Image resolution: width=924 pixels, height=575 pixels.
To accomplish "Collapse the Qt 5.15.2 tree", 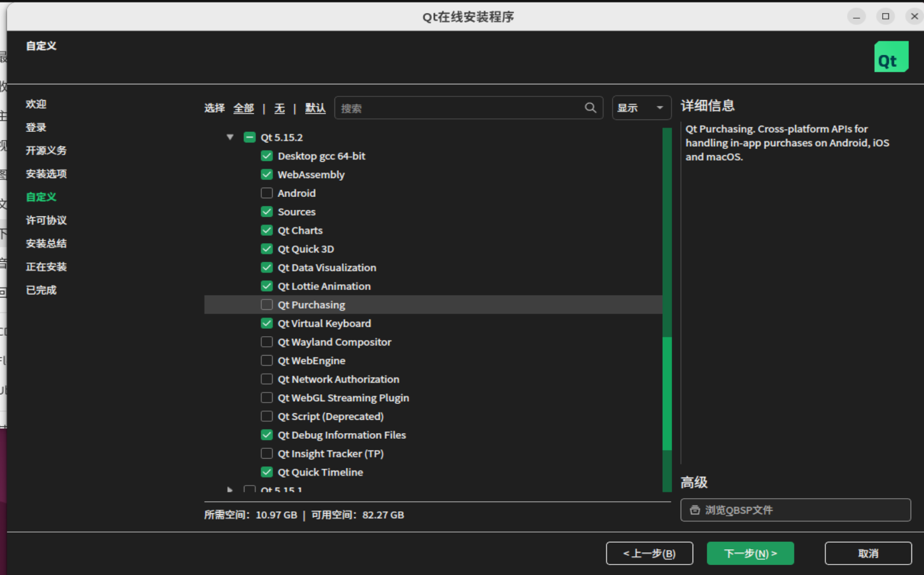I will click(229, 137).
